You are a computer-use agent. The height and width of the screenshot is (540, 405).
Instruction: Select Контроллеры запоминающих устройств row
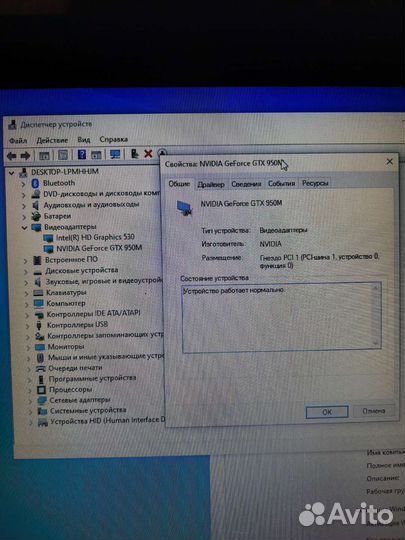click(x=105, y=335)
